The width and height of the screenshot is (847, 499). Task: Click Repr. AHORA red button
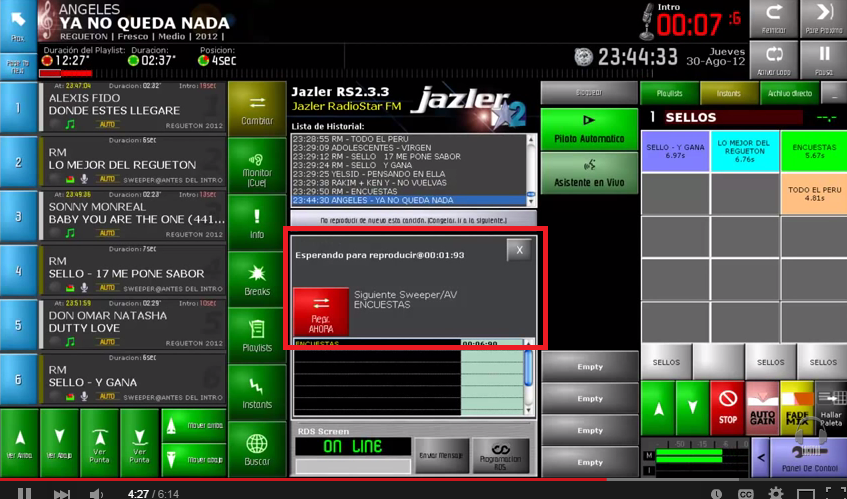pos(321,312)
